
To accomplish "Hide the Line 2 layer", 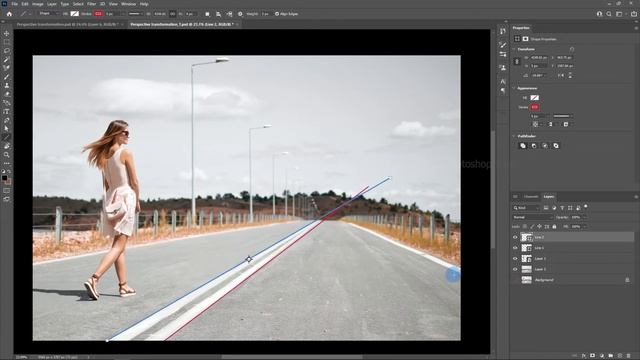I will [x=515, y=237].
